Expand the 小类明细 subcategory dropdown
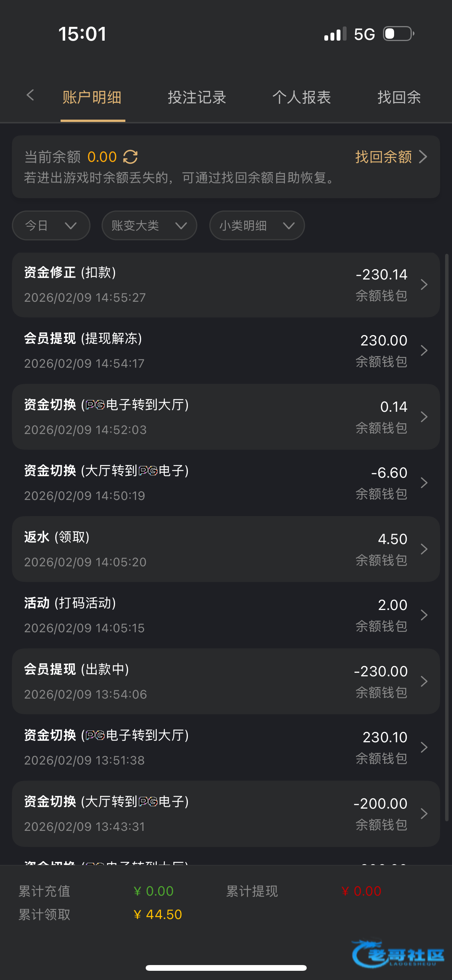Screen dimensions: 452x980 (x=257, y=225)
